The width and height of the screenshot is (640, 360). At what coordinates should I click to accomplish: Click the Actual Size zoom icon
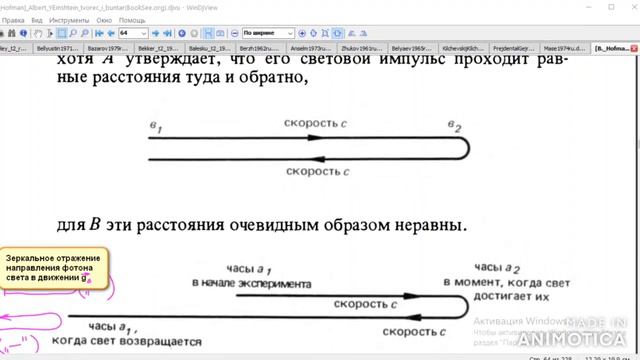[313, 33]
